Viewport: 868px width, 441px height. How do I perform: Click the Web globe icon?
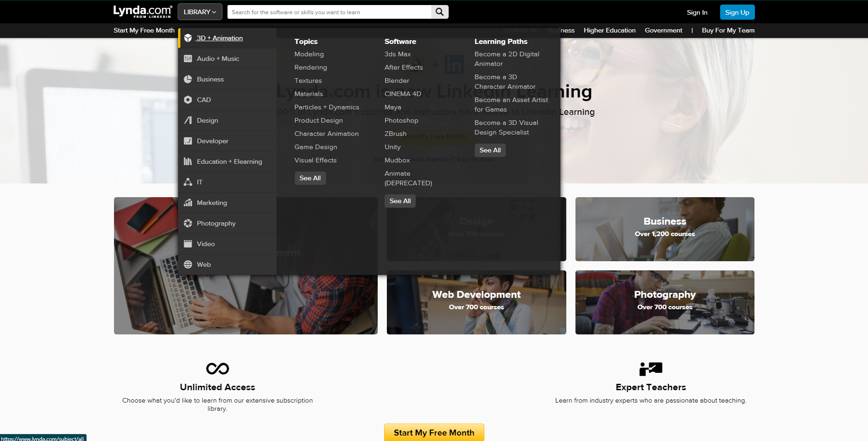188,264
